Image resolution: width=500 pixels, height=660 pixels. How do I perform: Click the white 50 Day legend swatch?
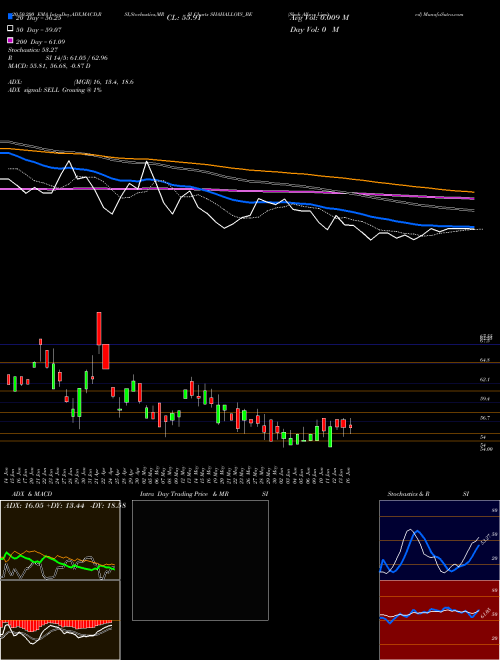pyautogui.click(x=11, y=29)
